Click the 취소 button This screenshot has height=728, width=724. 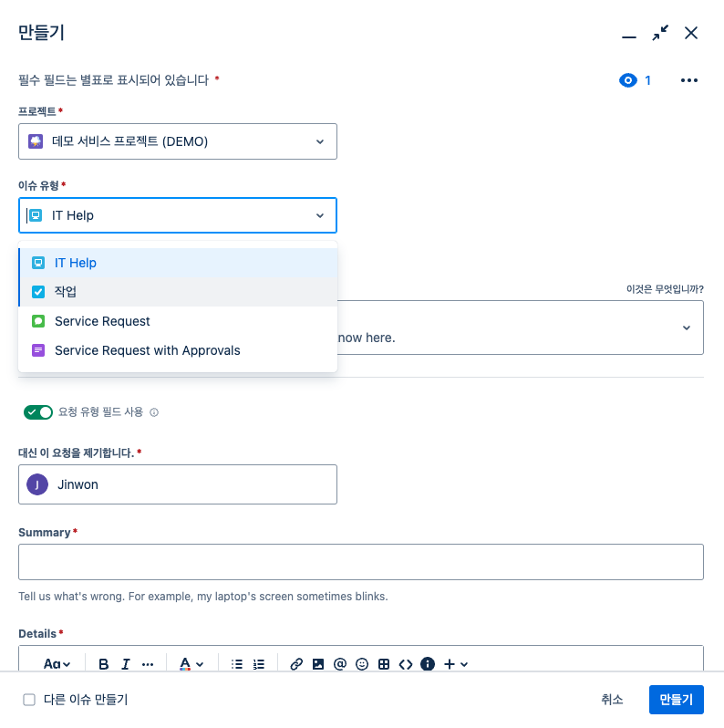(x=612, y=700)
